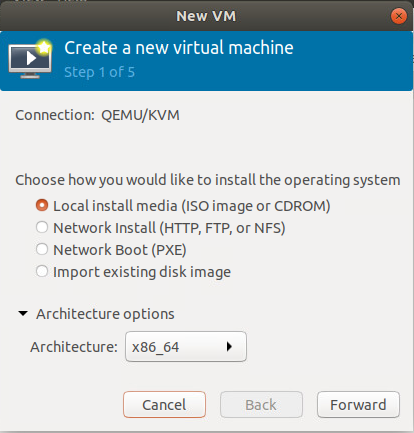This screenshot has height=433, width=414.
Task: Click the New VM title bar
Action: (206, 16)
